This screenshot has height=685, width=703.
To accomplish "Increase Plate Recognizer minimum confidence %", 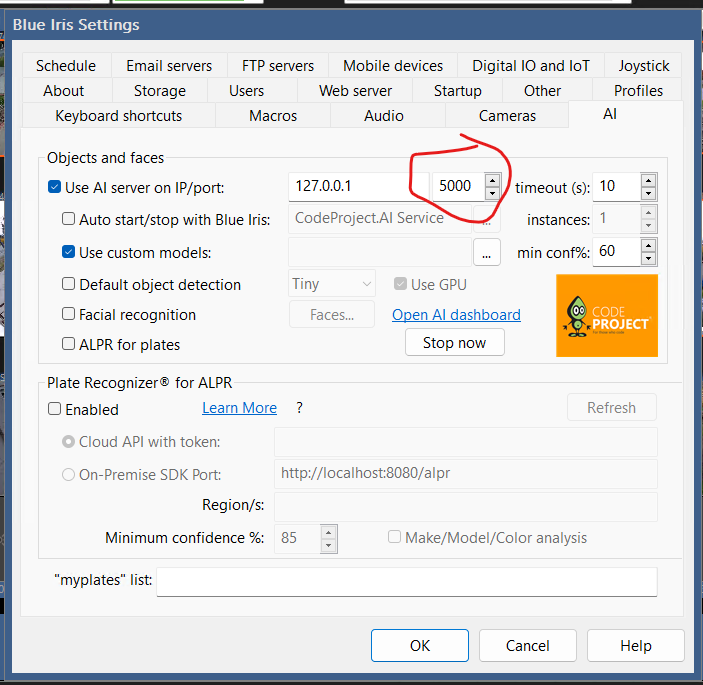I will pyautogui.click(x=329, y=533).
